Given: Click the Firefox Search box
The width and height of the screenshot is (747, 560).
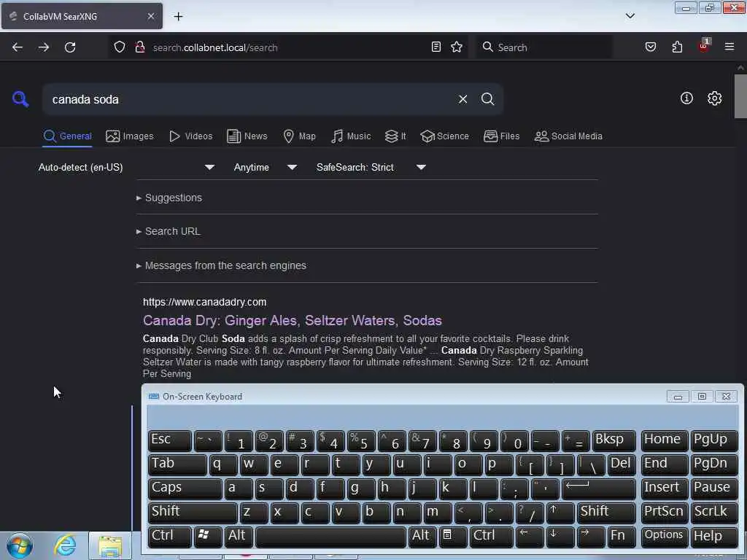Looking at the screenshot, I should point(544,47).
